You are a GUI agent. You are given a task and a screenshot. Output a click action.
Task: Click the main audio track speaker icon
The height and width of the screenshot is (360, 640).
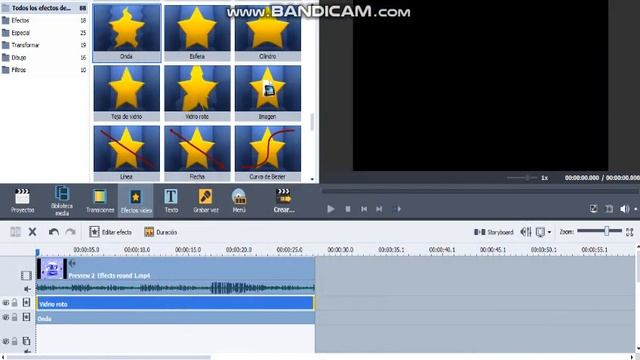click(27, 289)
